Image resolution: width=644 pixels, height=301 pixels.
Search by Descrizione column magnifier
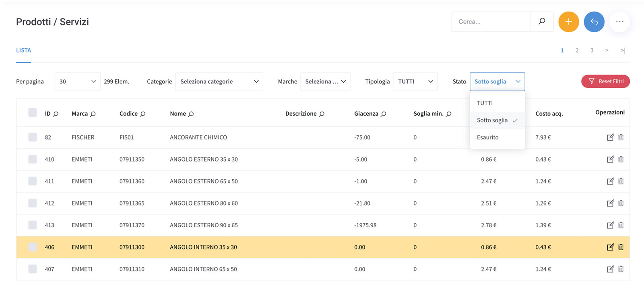(322, 114)
